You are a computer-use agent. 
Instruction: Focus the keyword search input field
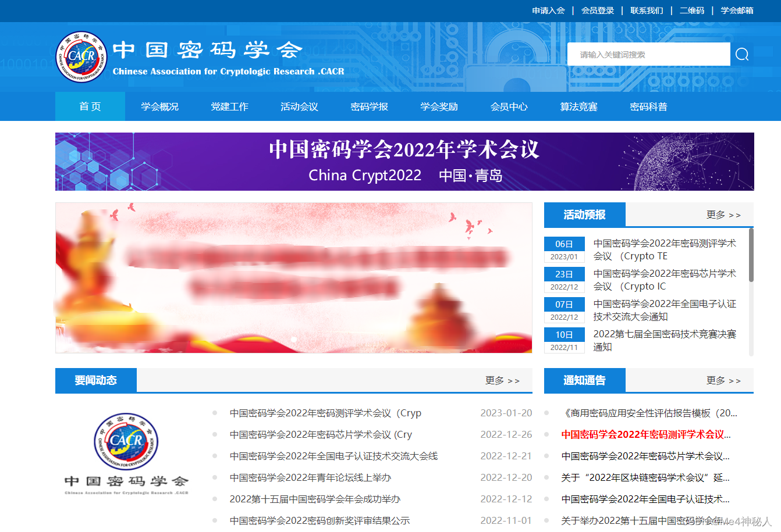(x=649, y=54)
